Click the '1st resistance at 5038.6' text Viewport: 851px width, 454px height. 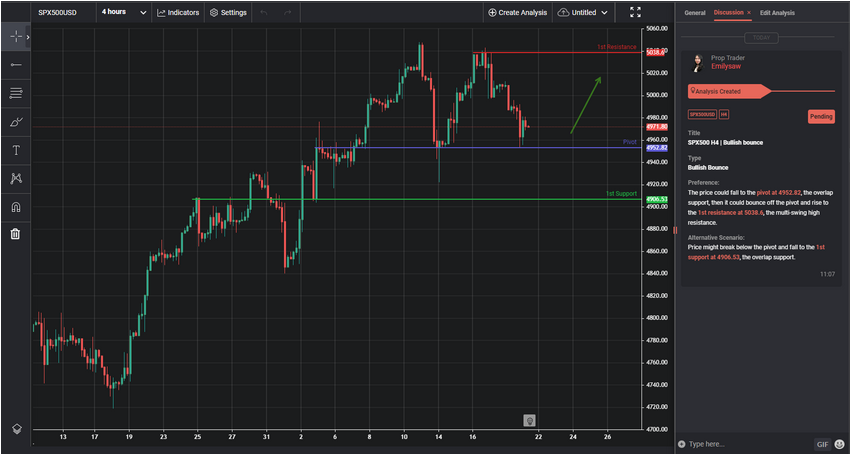point(730,213)
